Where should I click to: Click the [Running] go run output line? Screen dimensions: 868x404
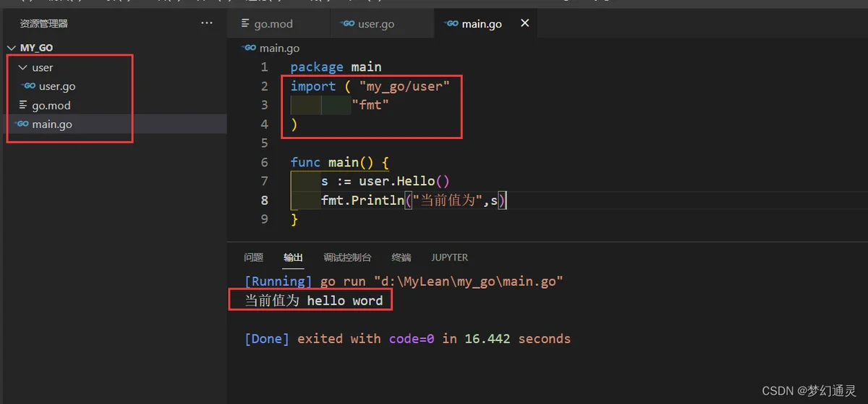(x=404, y=281)
